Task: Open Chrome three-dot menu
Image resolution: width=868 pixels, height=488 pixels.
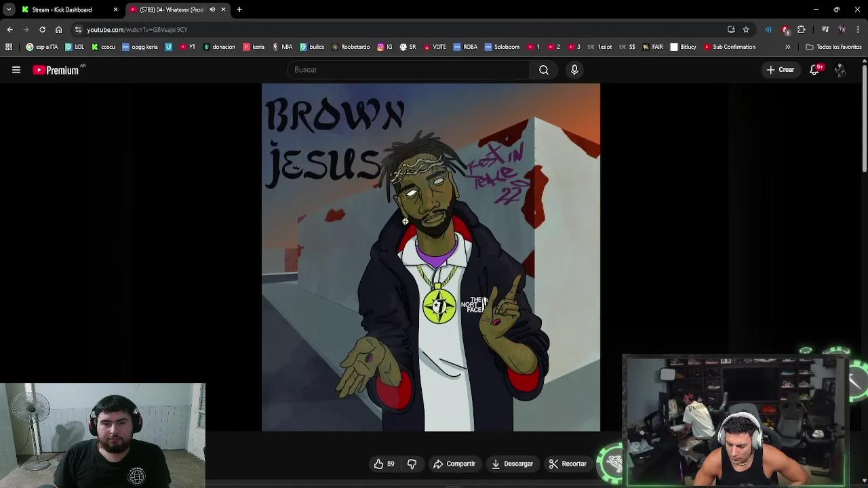Action: (x=858, y=30)
